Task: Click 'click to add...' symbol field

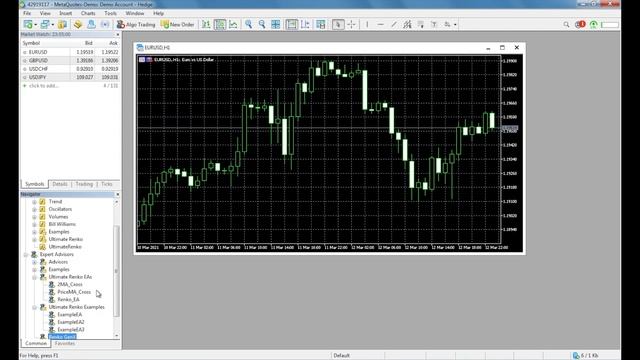Action: (44, 86)
